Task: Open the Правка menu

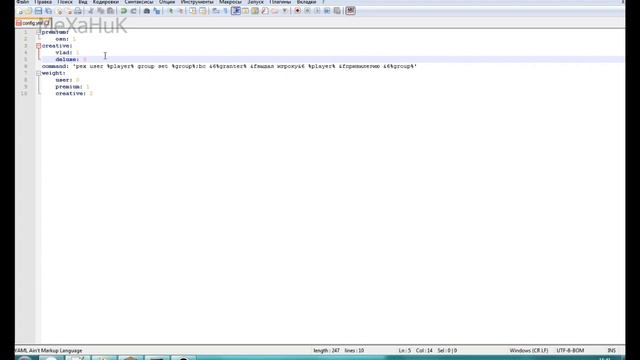Action: pos(43,2)
